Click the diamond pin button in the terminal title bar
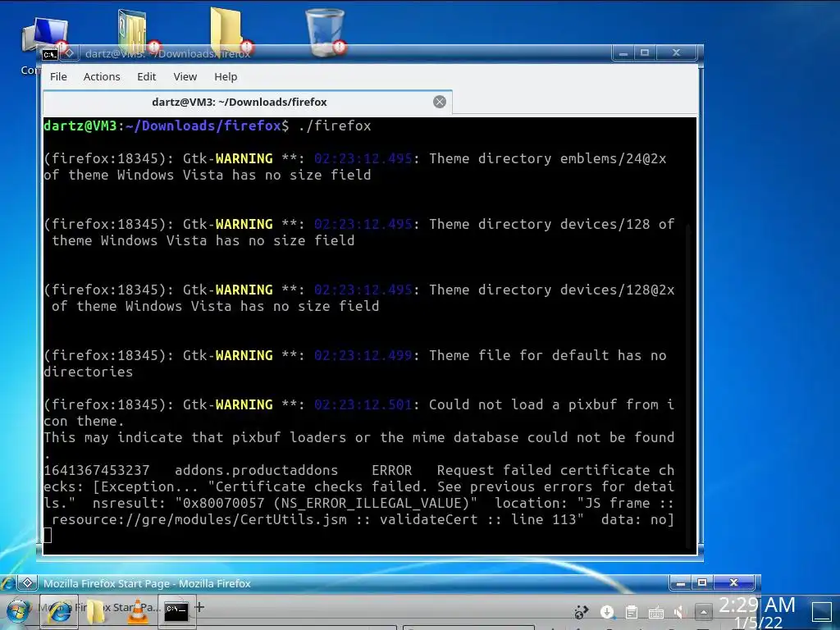This screenshot has height=630, width=840. coord(69,53)
